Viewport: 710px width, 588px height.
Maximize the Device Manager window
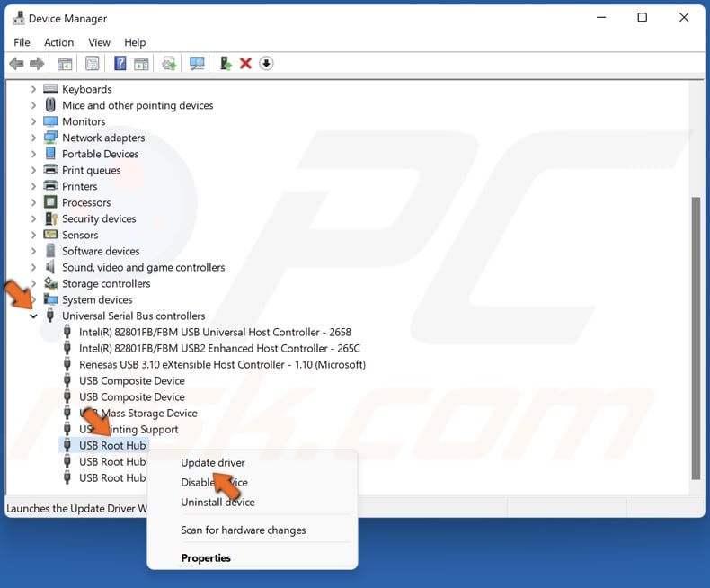(642, 18)
